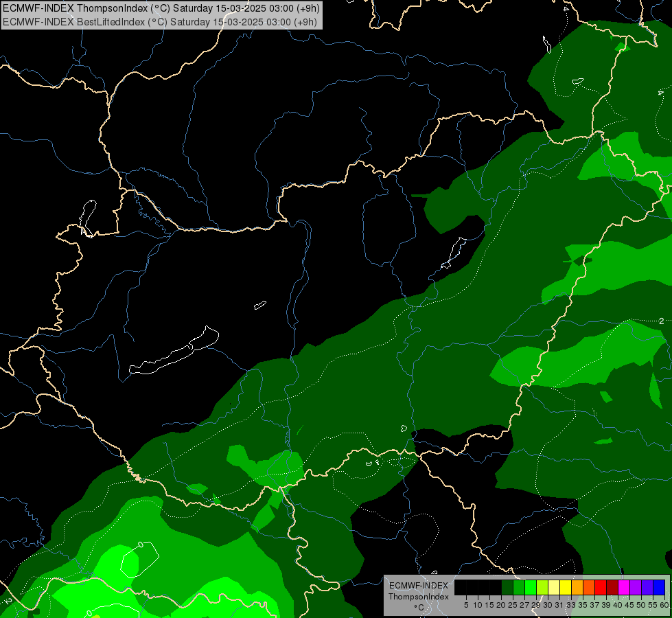Click legend scale value 60

664,605
